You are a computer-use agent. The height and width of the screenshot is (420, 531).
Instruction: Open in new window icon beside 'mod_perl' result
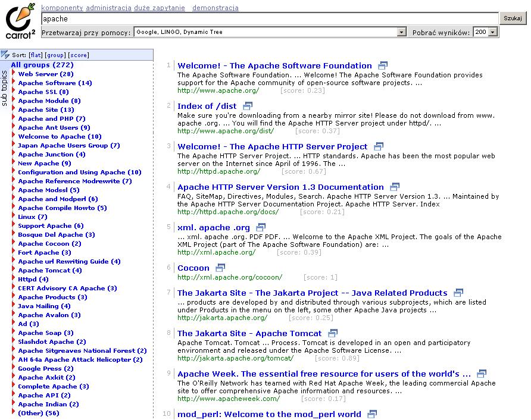pyautogui.click(x=372, y=414)
